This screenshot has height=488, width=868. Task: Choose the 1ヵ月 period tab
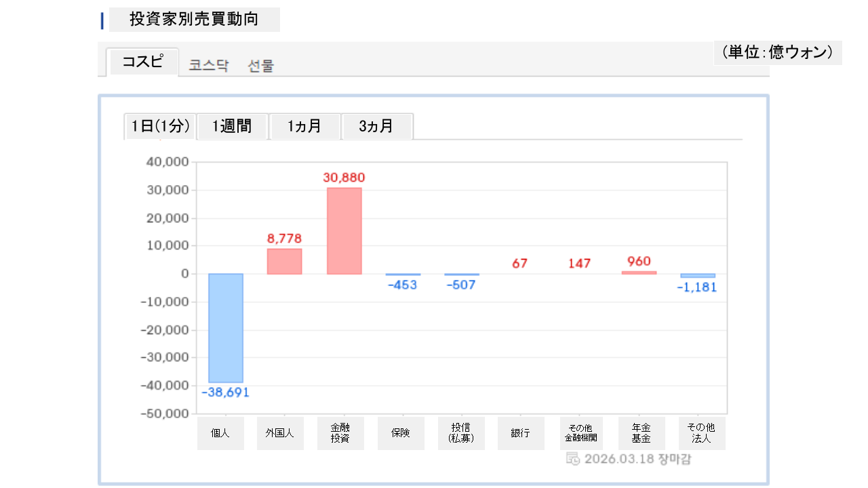point(304,127)
